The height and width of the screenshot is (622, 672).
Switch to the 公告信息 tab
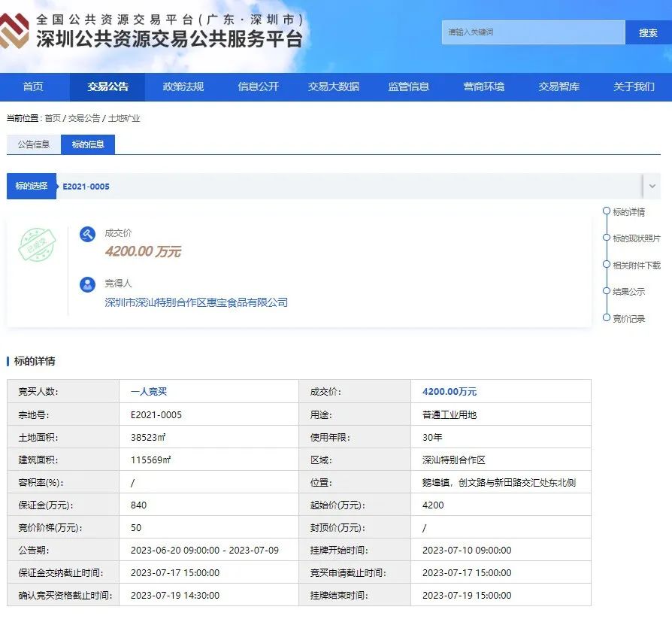[x=34, y=144]
